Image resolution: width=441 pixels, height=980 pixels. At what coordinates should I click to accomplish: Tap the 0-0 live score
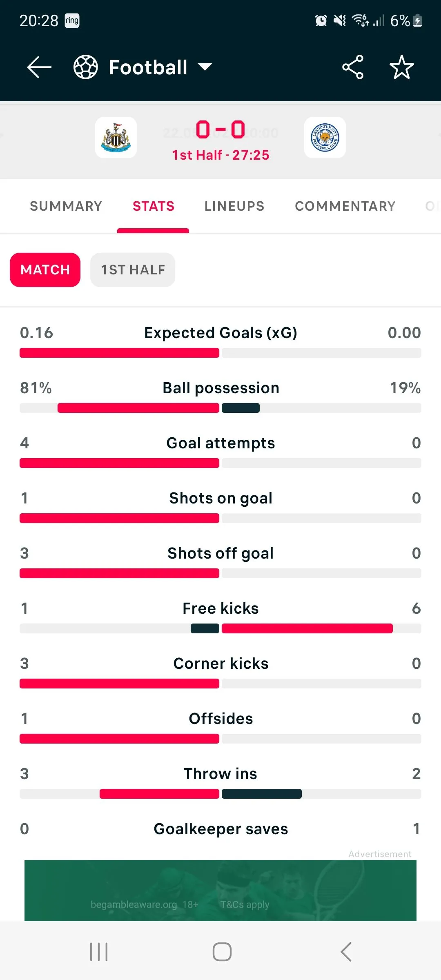220,130
